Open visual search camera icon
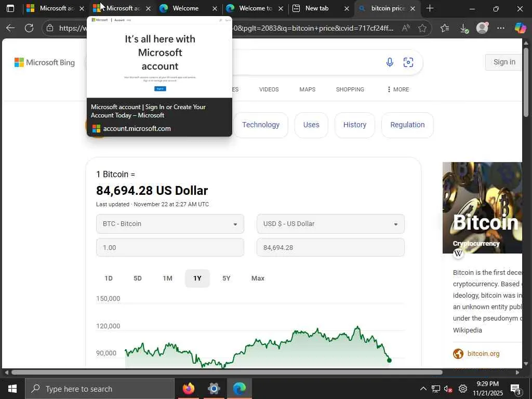 click(x=408, y=62)
